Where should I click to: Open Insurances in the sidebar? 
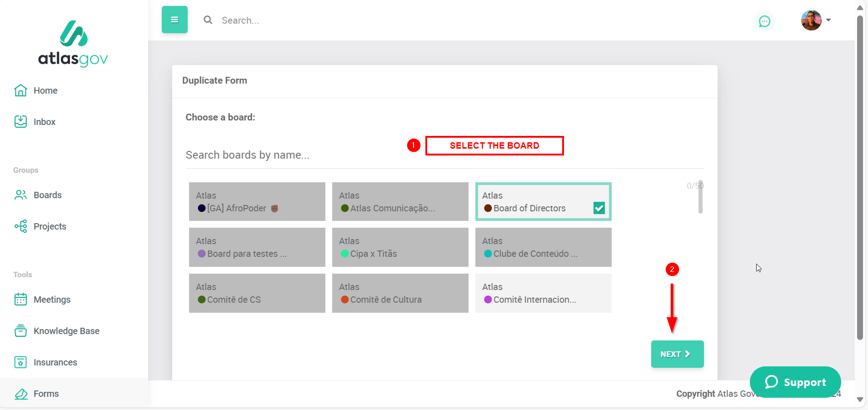coord(55,362)
